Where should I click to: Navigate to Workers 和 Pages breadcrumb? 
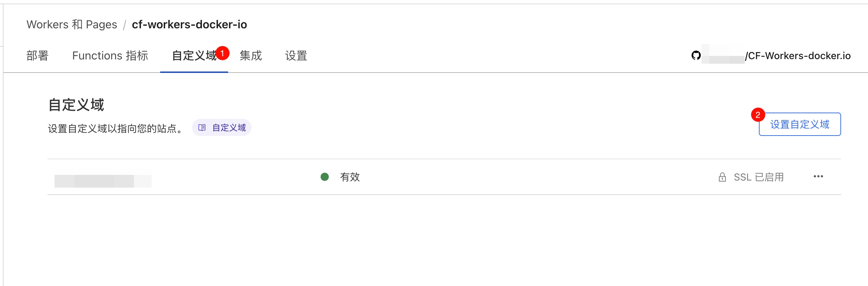(72, 24)
